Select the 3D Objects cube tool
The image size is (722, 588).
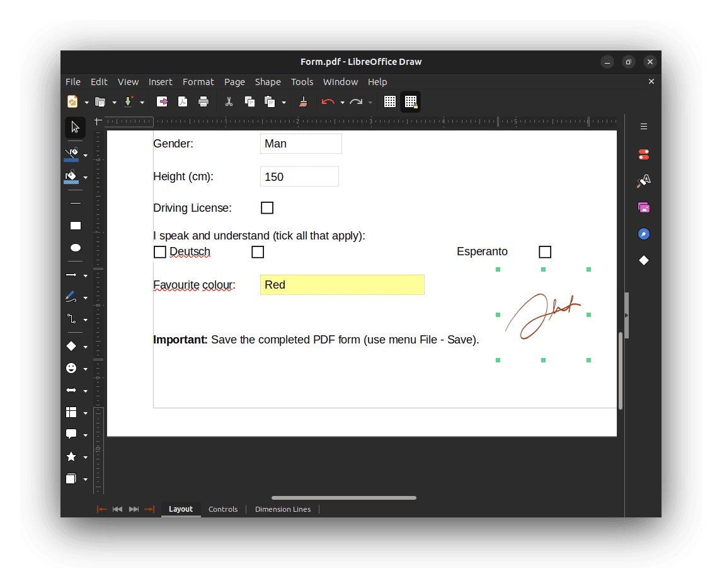click(71, 479)
